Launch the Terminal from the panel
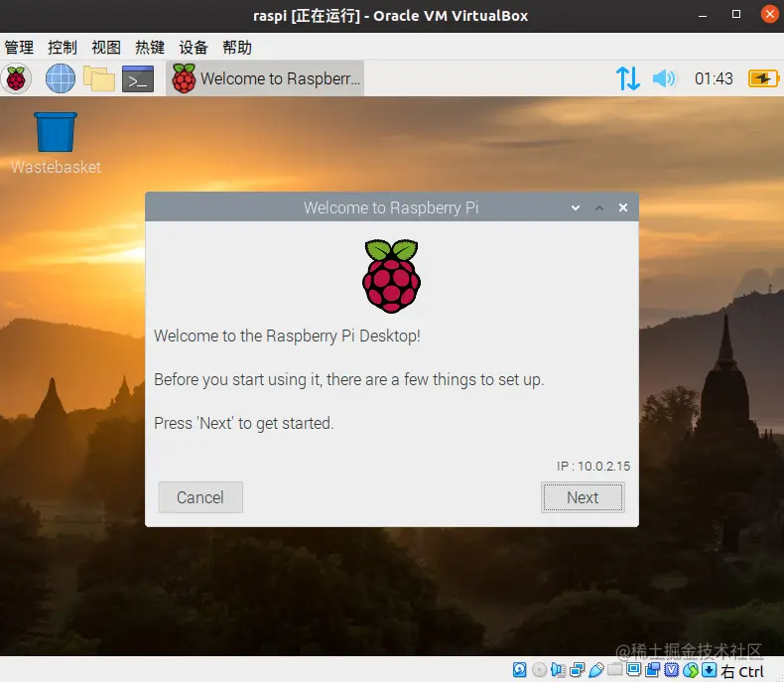 tap(138, 78)
